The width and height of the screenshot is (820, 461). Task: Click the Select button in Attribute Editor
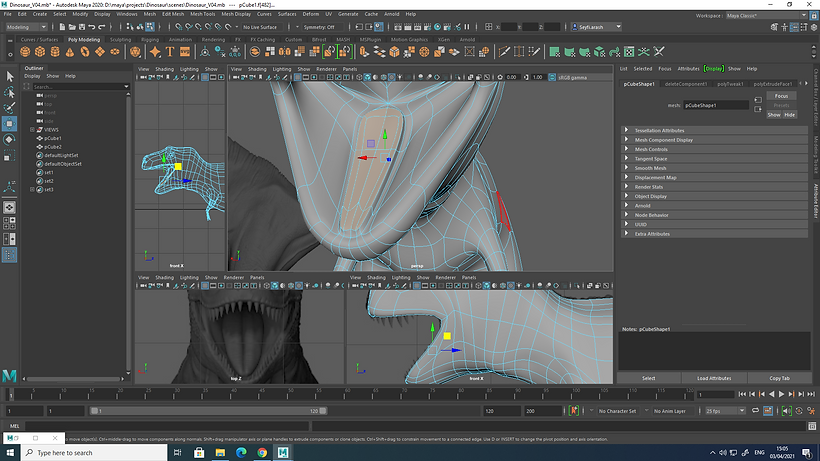[x=648, y=378]
